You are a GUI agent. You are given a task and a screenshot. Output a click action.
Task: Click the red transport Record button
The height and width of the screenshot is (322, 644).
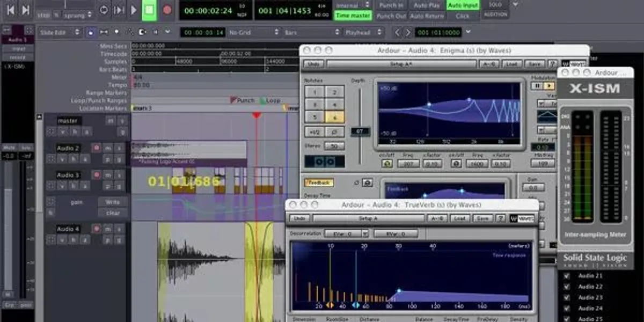pyautogui.click(x=167, y=10)
